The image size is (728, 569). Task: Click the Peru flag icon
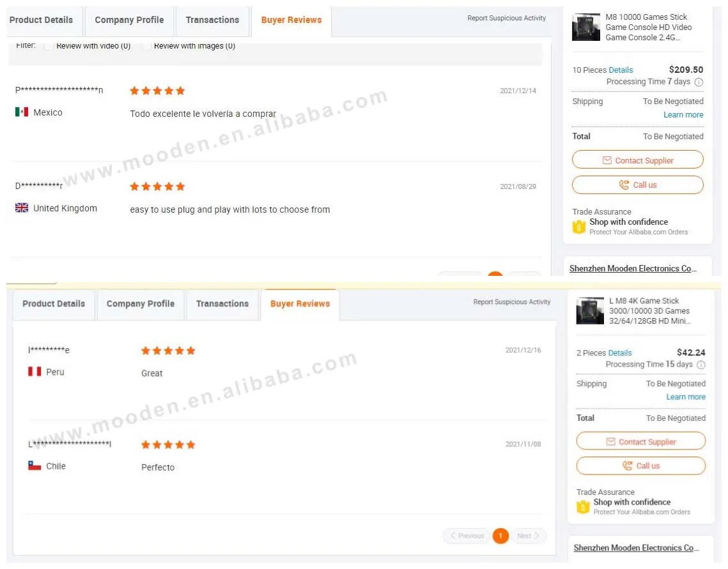click(x=35, y=372)
